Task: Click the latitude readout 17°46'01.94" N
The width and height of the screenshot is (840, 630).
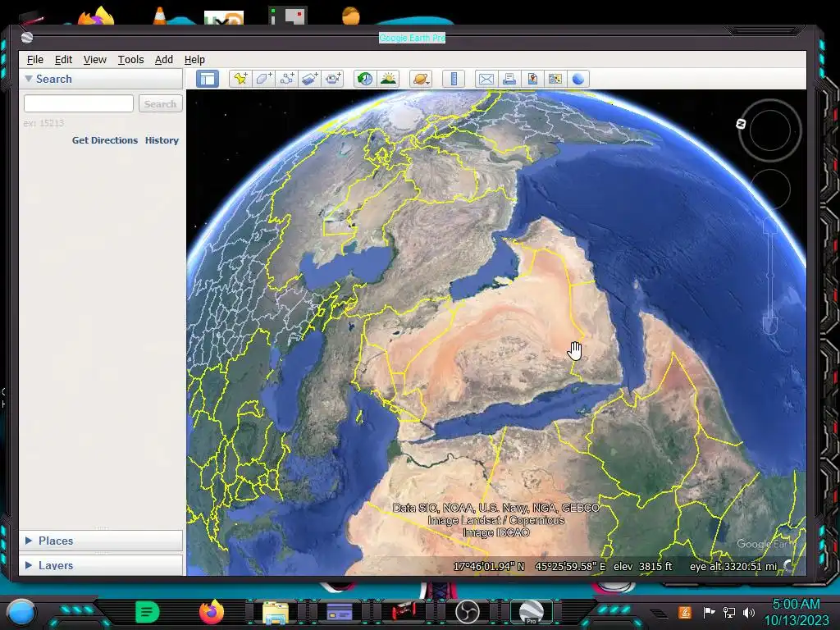Action: (x=489, y=566)
